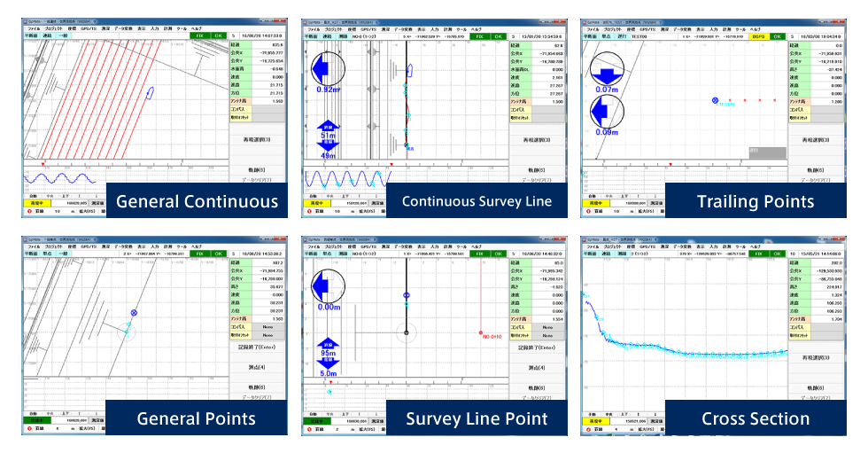This screenshot has height=453, width=868.
Task: Click up arrow above 51m in Continuous Survey Line
Action: (329, 126)
